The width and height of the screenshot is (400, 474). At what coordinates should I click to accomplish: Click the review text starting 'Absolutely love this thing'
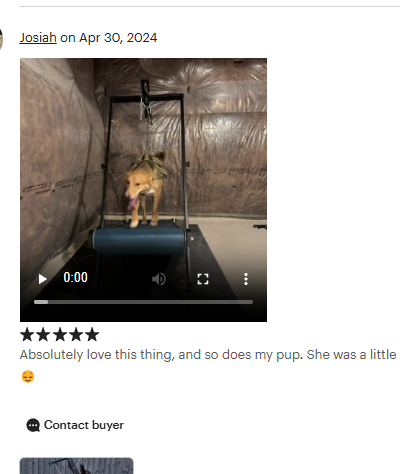(208, 355)
